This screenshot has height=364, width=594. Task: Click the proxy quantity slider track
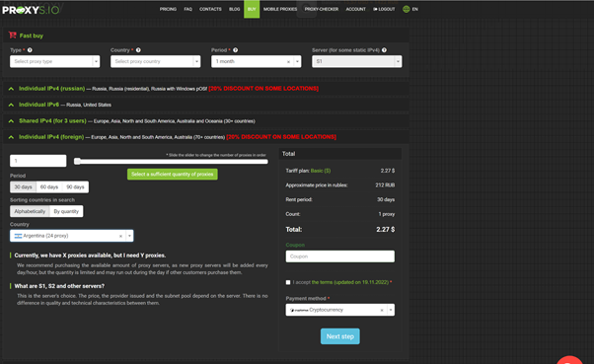(172, 162)
